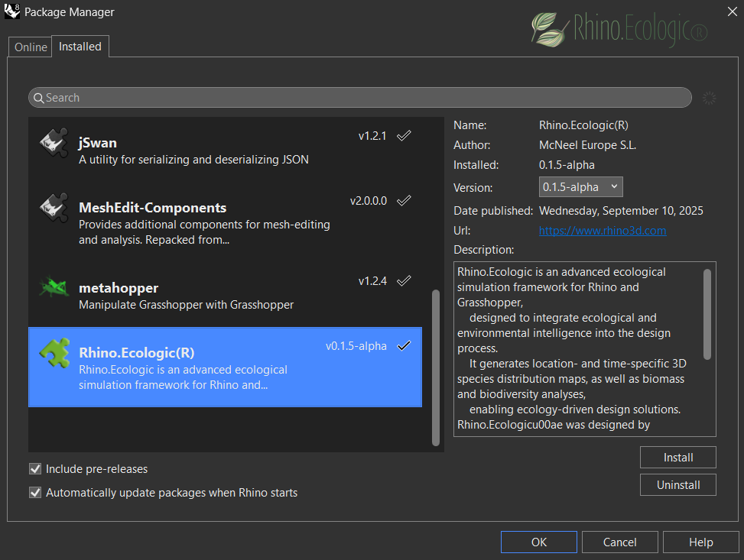Click date Wednesday, September 10, 2025
Image resolution: width=744 pixels, height=560 pixels.
(x=621, y=211)
